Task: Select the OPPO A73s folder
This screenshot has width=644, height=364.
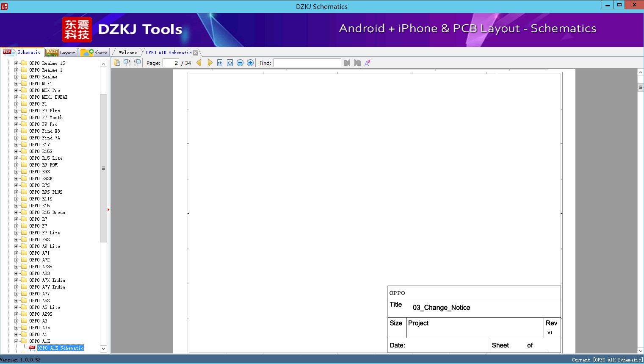Action: tap(41, 267)
